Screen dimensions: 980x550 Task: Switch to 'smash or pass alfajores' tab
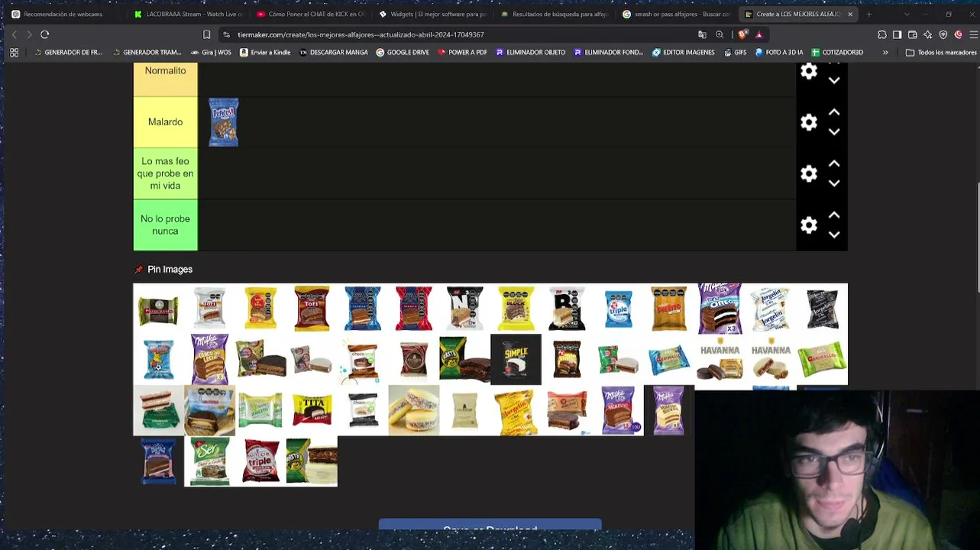[678, 14]
